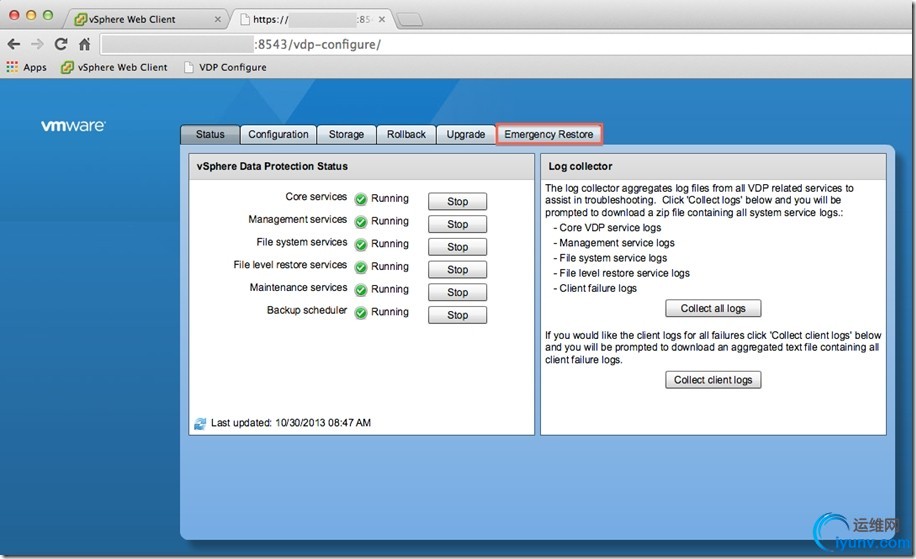Viewport: 916px width, 559px height.
Task: Close the vSphere Web Client browser tab
Action: tap(217, 19)
